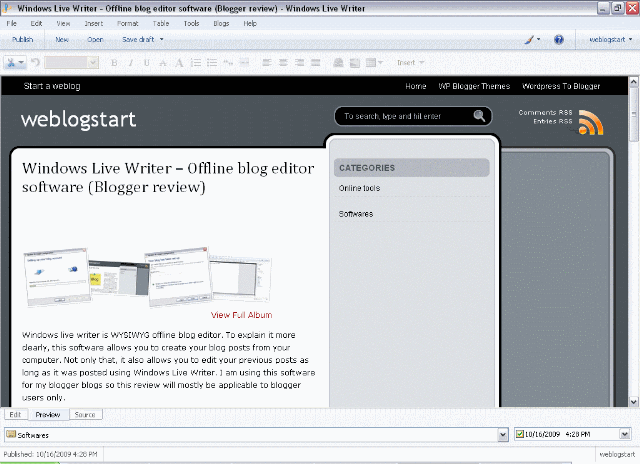Image resolution: width=640 pixels, height=464 pixels.
Task: Open the insert table dropdown
Action: point(374,63)
